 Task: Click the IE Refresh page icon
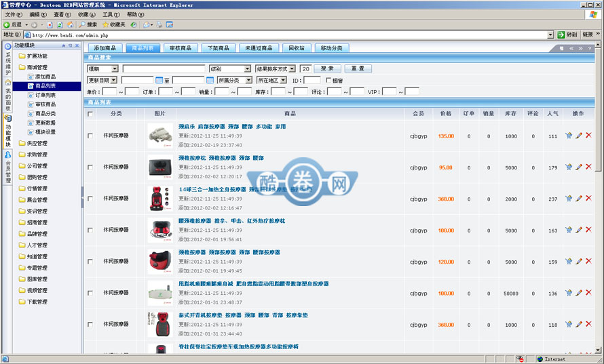pyautogui.click(x=60, y=24)
